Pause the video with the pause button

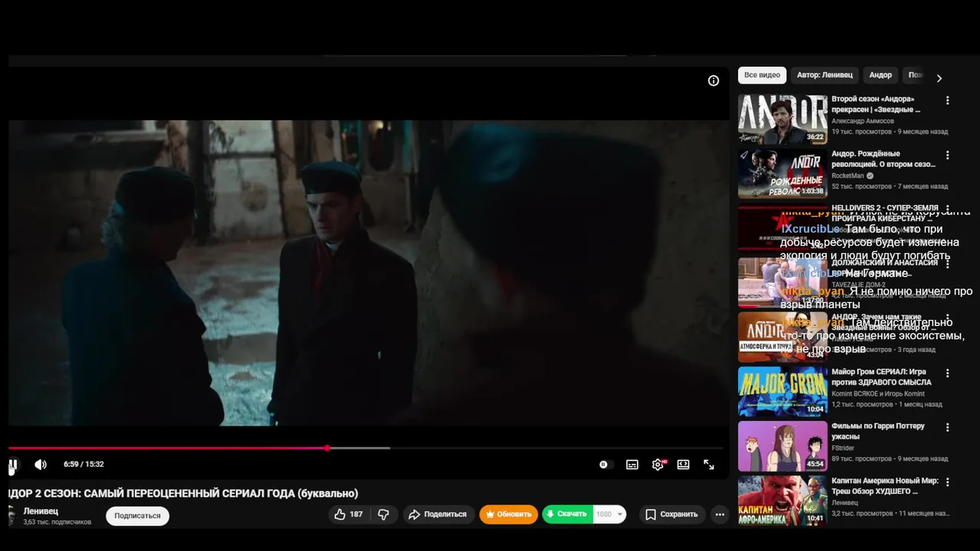tap(13, 465)
